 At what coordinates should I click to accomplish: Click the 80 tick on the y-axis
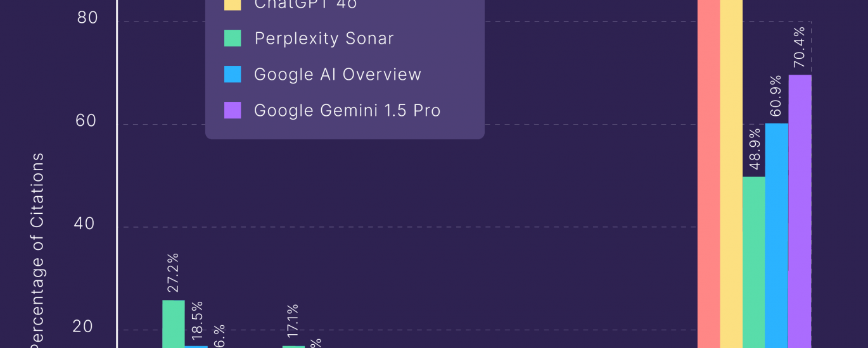[x=87, y=18]
